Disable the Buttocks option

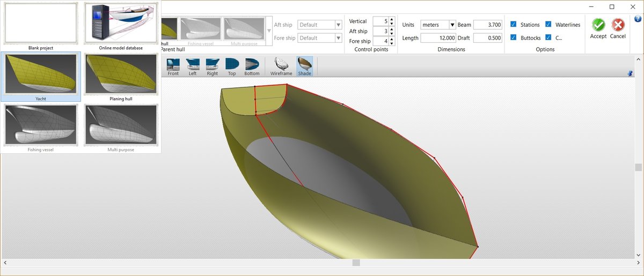[x=514, y=38]
